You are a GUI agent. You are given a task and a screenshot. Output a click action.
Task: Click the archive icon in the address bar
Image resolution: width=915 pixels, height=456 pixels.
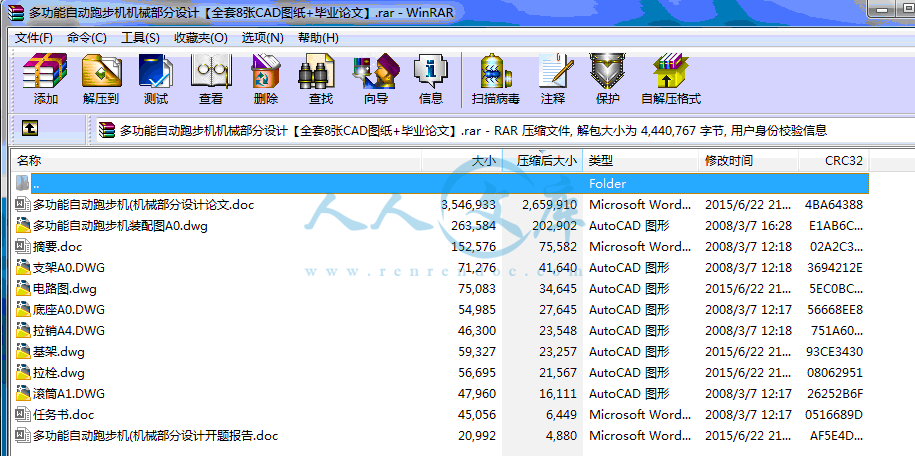pyautogui.click(x=107, y=130)
